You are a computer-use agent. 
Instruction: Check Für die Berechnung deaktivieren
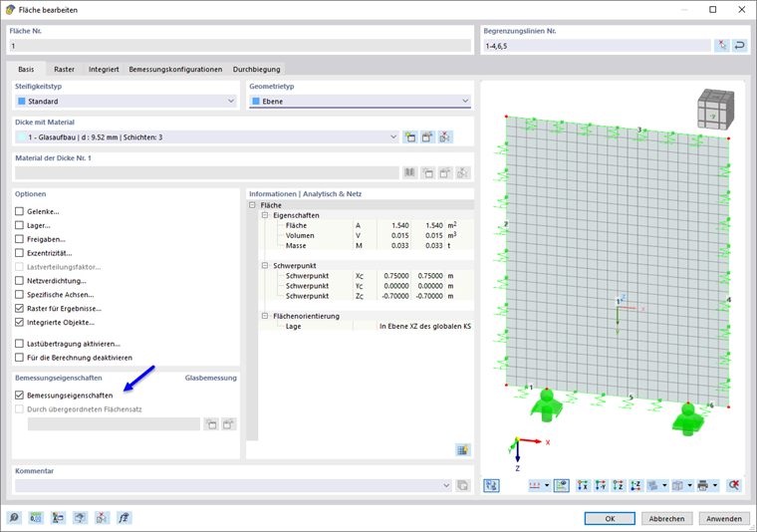point(19,358)
